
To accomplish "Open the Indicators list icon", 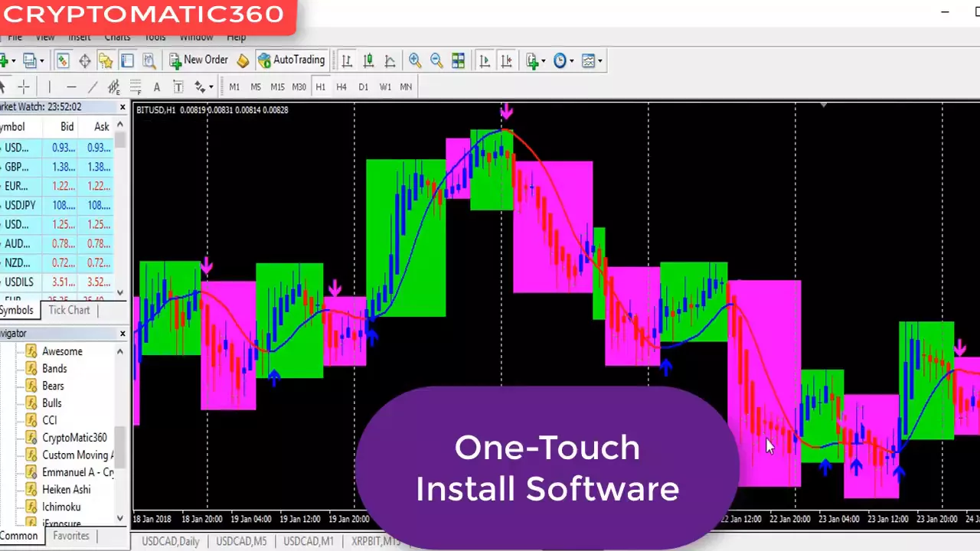I will [x=532, y=60].
